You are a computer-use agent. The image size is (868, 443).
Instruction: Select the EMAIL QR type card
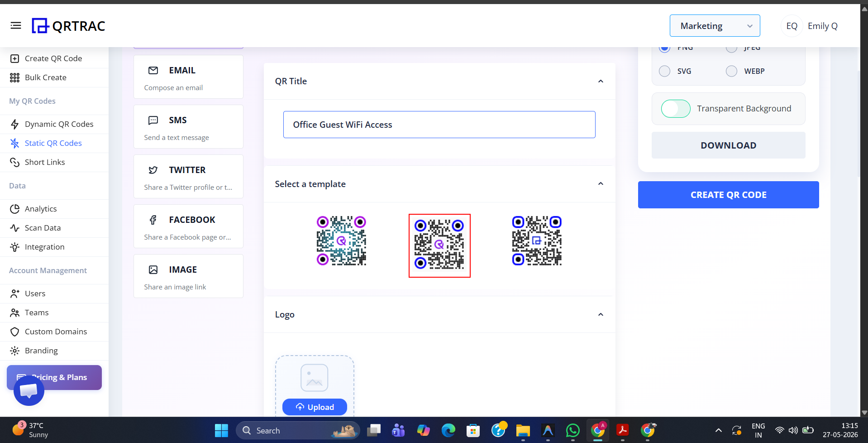tap(188, 77)
